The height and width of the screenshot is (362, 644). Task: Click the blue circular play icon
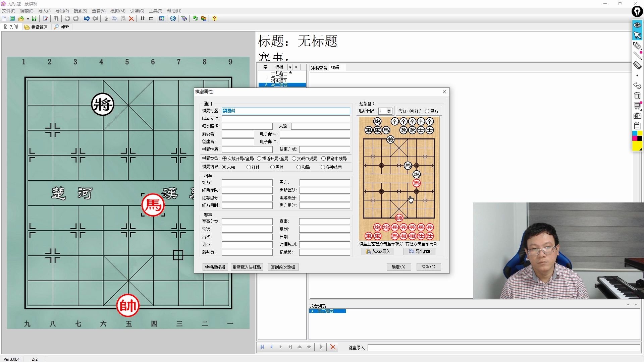(x=173, y=19)
